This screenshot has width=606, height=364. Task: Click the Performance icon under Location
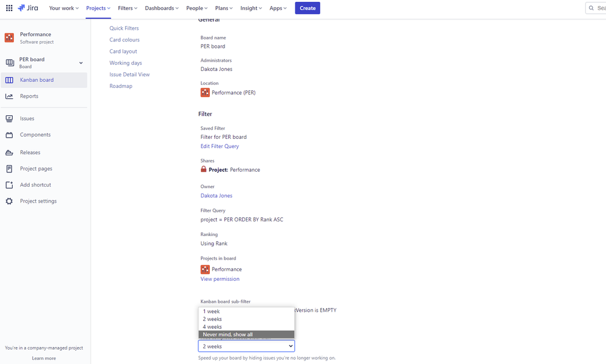click(x=205, y=92)
